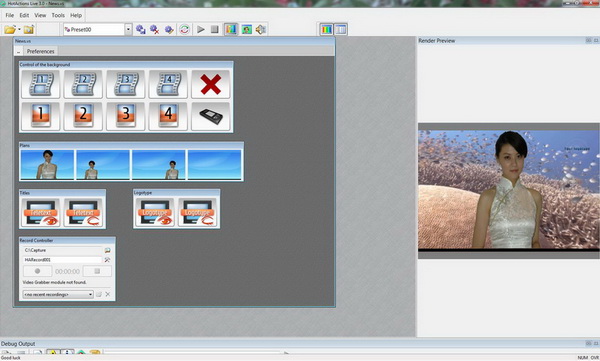Select background video clip 1 button
This screenshot has height=361, width=600.
tap(41, 84)
